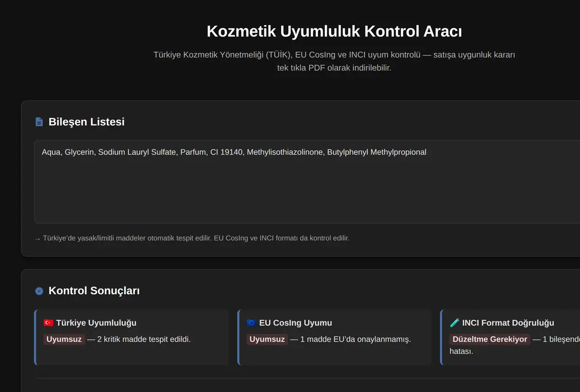Screen dimensions: 580x392
Task: Click the Düzeltme Gerekiyor badge
Action: click(490, 339)
